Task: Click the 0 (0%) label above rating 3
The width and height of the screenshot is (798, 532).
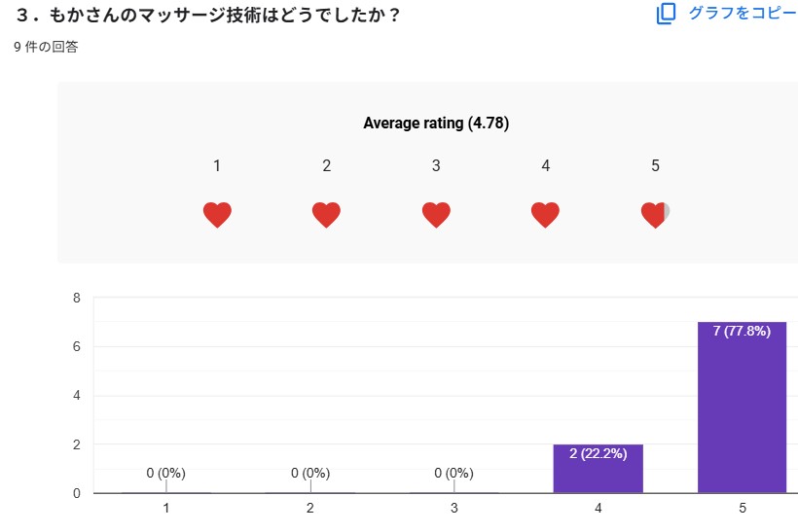Action: point(454,474)
